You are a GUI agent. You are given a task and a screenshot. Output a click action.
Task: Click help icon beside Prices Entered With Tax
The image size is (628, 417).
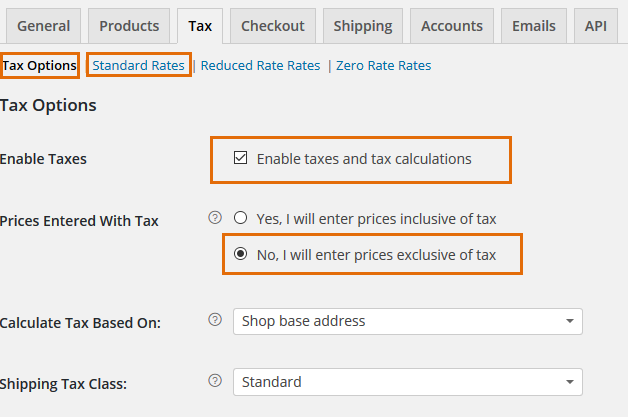214,217
